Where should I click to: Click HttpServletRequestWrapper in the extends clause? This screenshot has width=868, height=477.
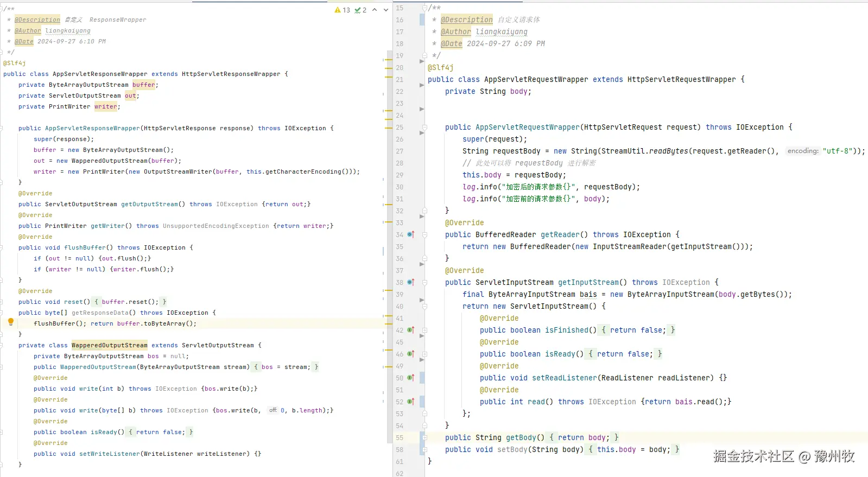coord(681,79)
